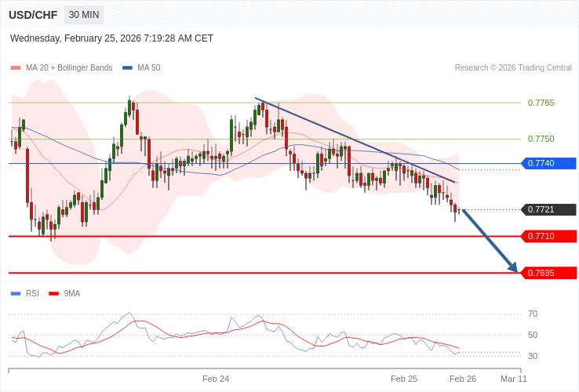Image resolution: width=579 pixels, height=392 pixels.
Task: Click the 9MA legend red swatch
Action: pyautogui.click(x=54, y=294)
